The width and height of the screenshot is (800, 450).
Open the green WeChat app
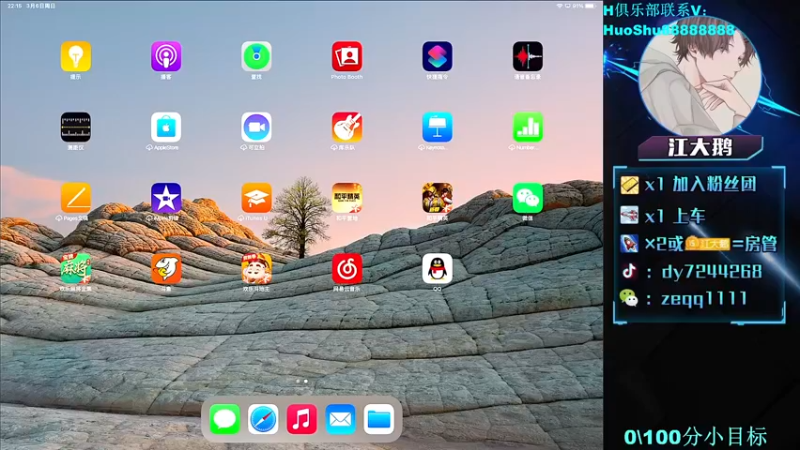[x=528, y=197]
